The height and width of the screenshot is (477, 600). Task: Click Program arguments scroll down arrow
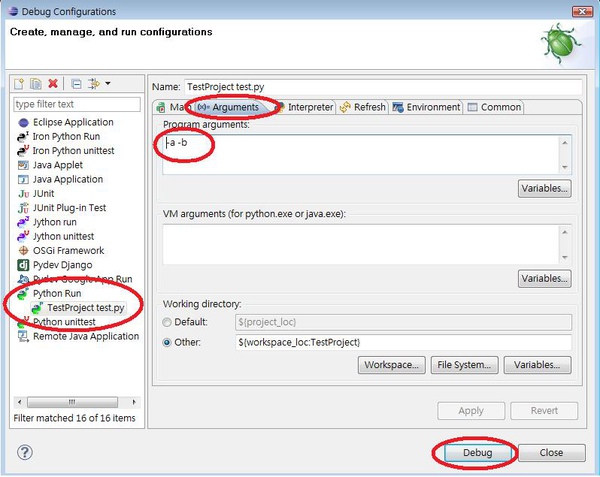click(565, 167)
